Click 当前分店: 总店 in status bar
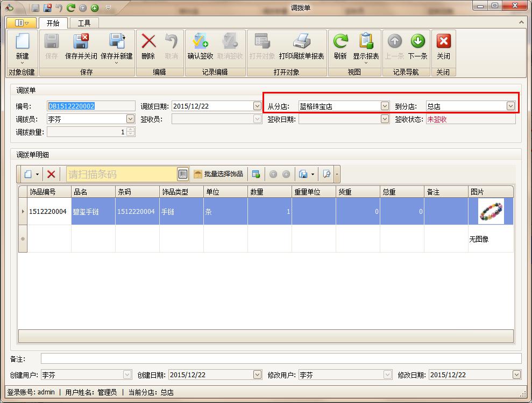The height and width of the screenshot is (403, 532). (x=151, y=392)
